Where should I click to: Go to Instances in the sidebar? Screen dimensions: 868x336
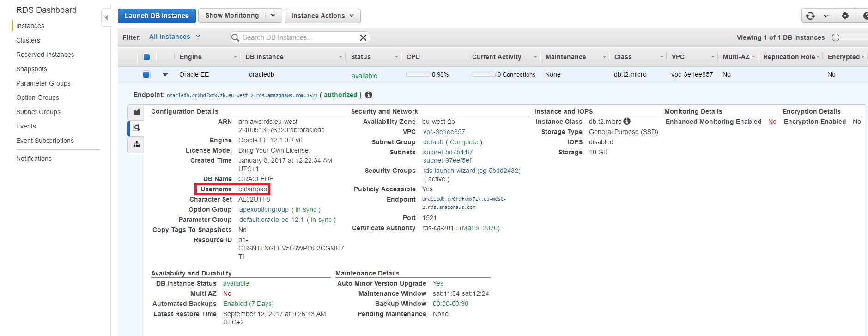pyautogui.click(x=30, y=26)
